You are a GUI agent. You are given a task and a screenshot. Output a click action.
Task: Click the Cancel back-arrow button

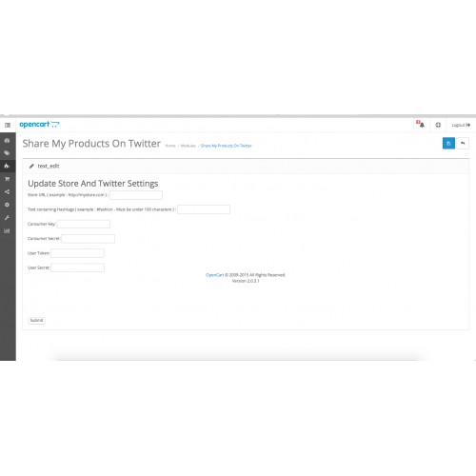(x=463, y=144)
